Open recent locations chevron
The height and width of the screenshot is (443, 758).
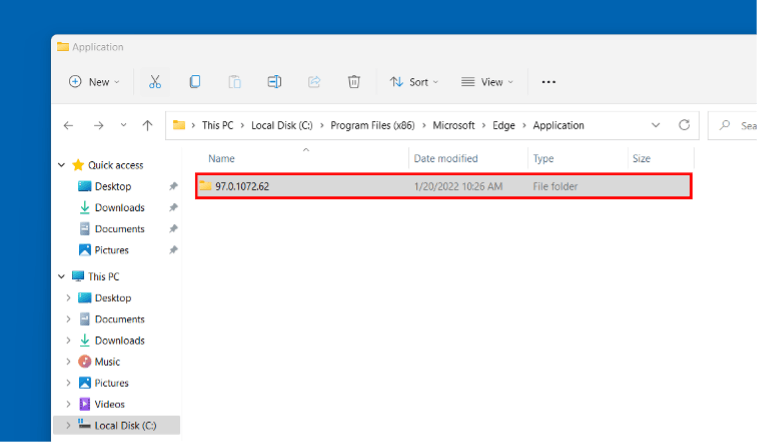123,125
